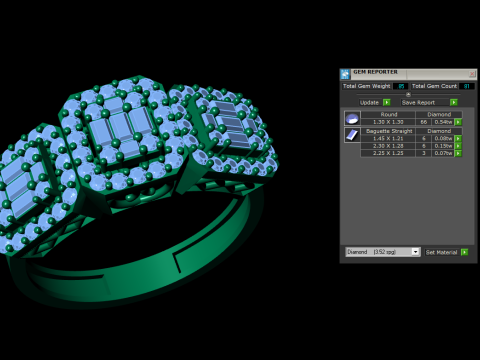Click the Total Gem Weight value field

click(401, 86)
